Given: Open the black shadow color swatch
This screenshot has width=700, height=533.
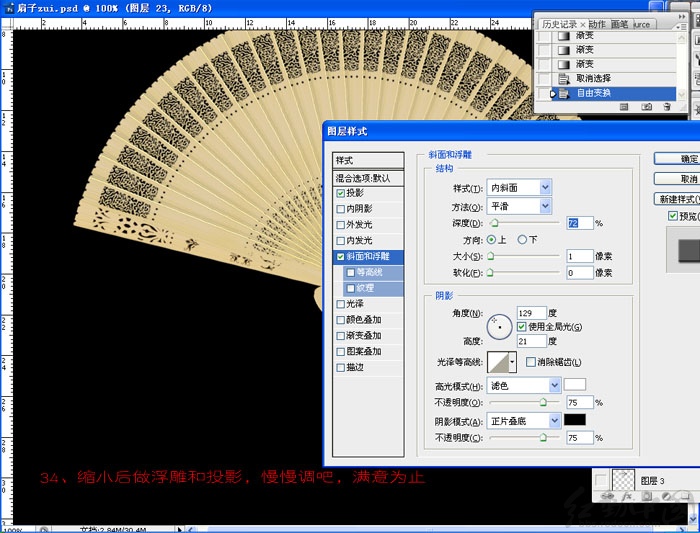Looking at the screenshot, I should point(575,420).
